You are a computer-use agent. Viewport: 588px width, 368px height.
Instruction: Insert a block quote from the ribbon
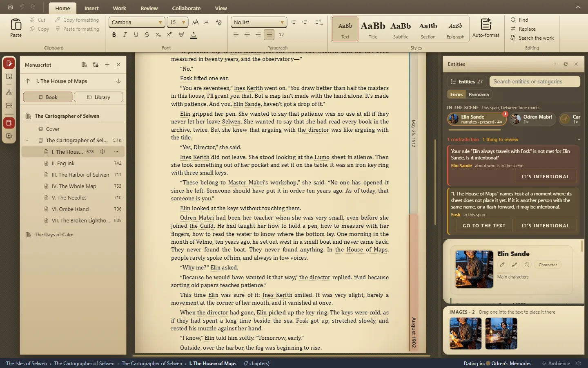click(x=281, y=35)
